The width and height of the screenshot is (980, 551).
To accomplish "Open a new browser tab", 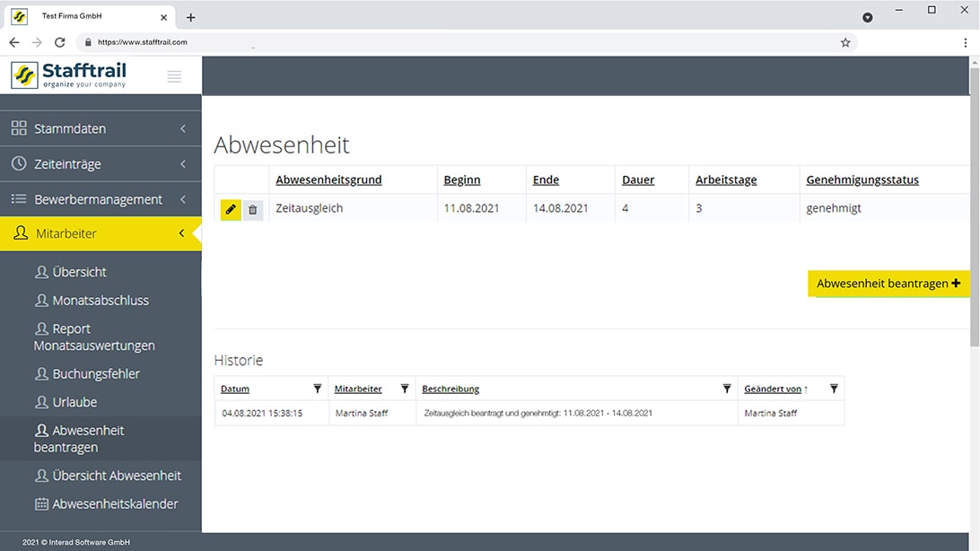I will pyautogui.click(x=190, y=17).
